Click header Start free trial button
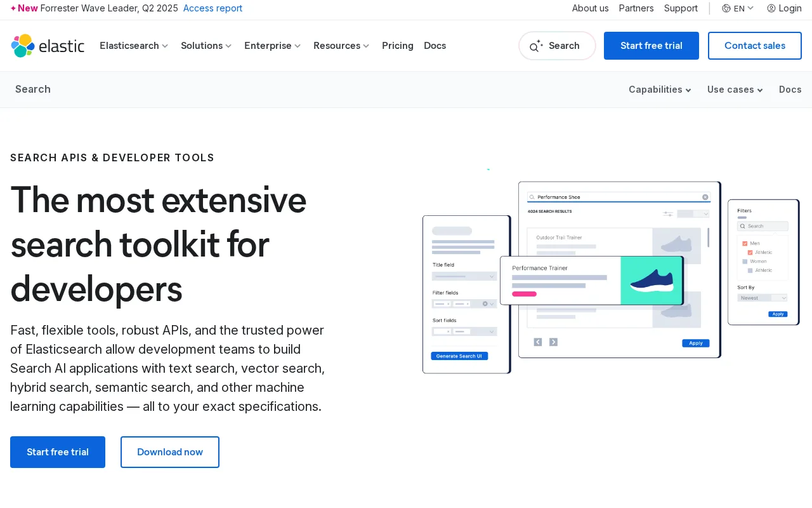 tap(652, 46)
